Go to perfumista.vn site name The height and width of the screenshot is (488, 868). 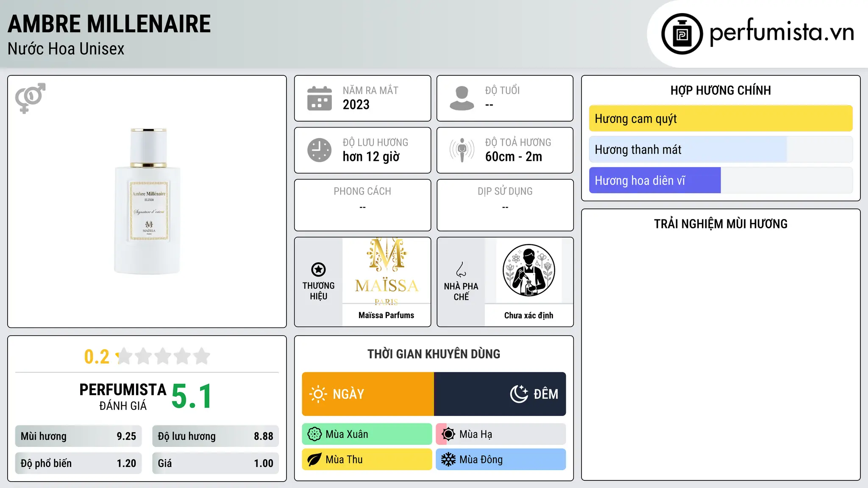point(782,32)
